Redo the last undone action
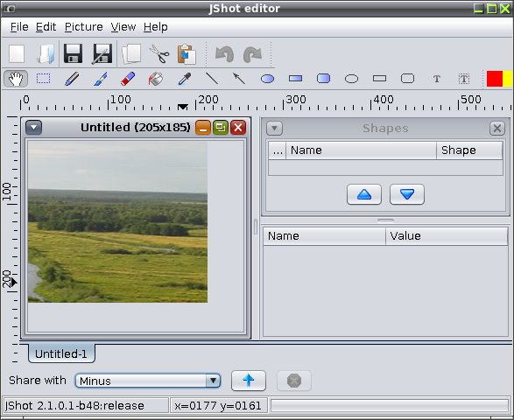 click(253, 54)
